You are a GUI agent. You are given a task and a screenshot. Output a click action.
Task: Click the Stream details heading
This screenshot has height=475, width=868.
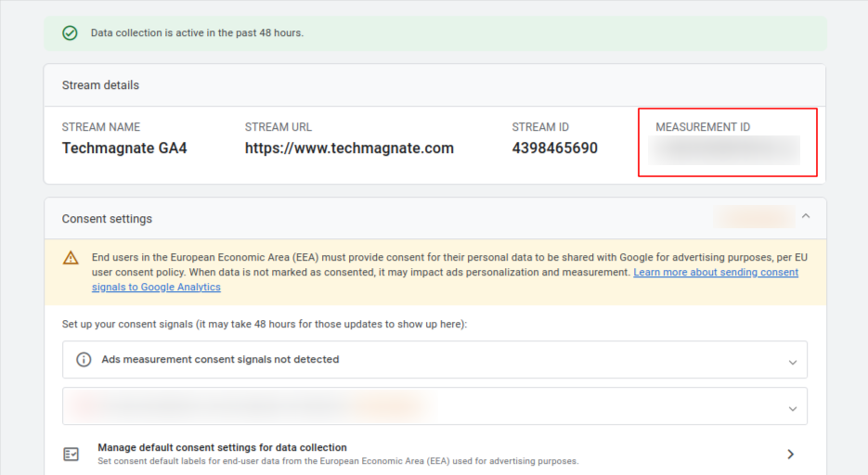click(x=100, y=85)
